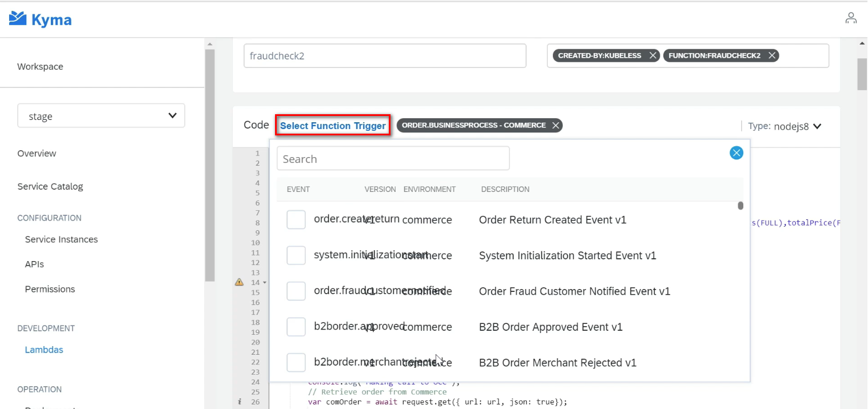Image resolution: width=868 pixels, height=409 pixels.
Task: Check the system.initializationstart event checkbox
Action: 296,255
